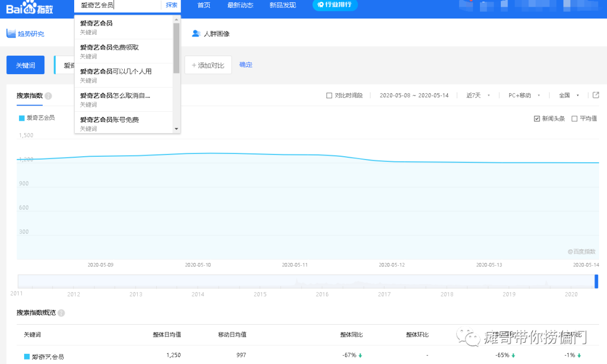Screen dimensions: 607x364
Task: Click the 爱奇艺会员 row in overview table
Action: [x=308, y=355]
